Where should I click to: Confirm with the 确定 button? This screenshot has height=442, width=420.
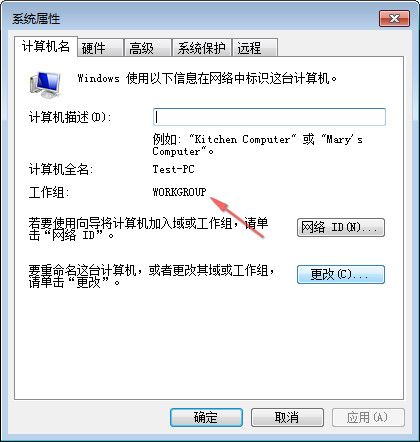tap(206, 417)
